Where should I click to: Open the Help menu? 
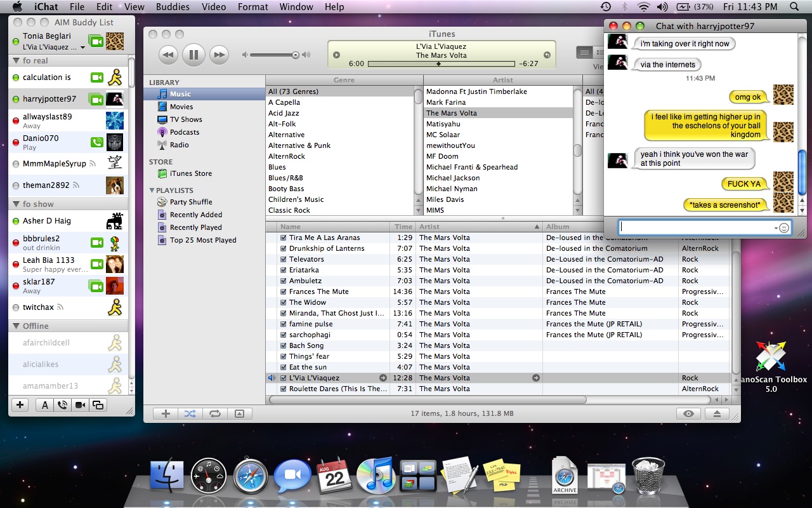pos(334,7)
